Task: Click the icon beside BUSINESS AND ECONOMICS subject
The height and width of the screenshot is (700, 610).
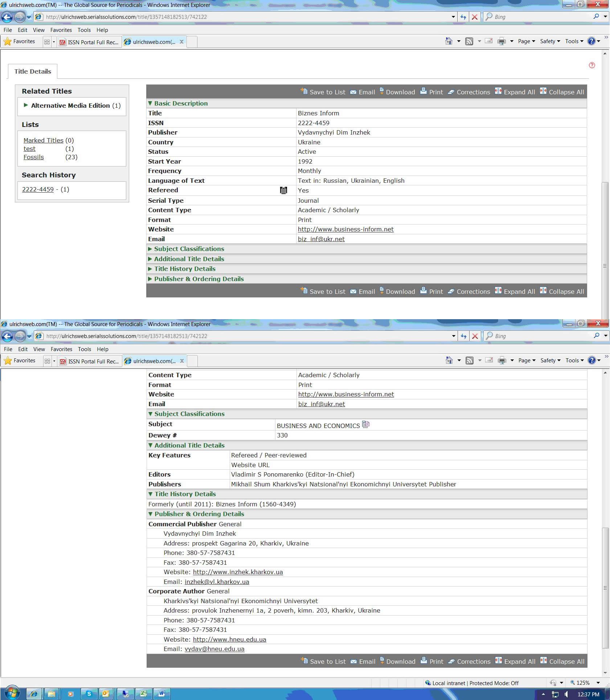Action: click(x=366, y=424)
